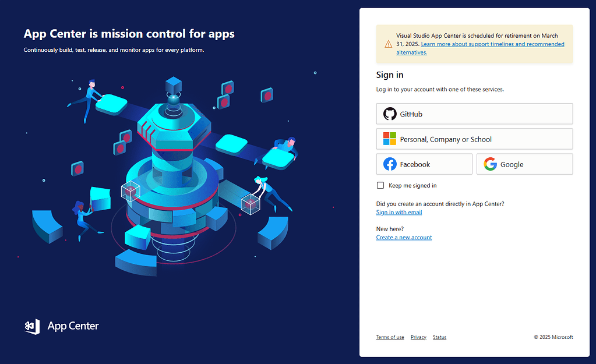Click the App Center wordmark text
The image size is (596, 364).
tap(73, 326)
